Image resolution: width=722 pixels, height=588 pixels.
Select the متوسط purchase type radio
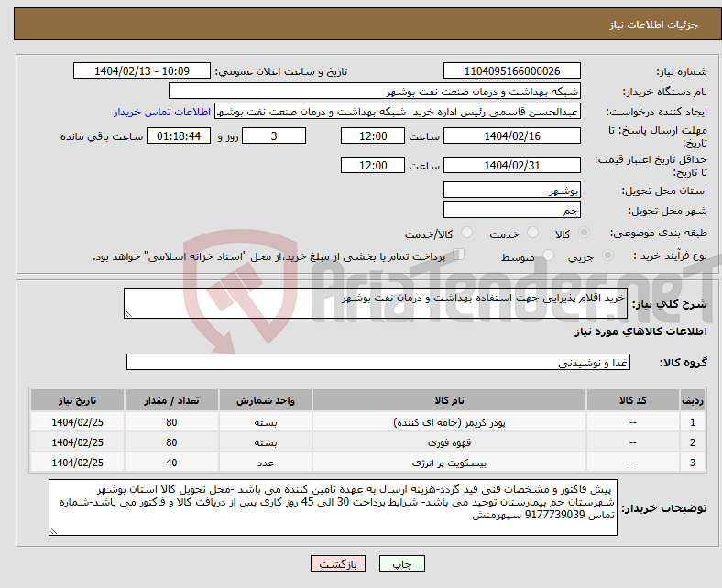pos(548,256)
